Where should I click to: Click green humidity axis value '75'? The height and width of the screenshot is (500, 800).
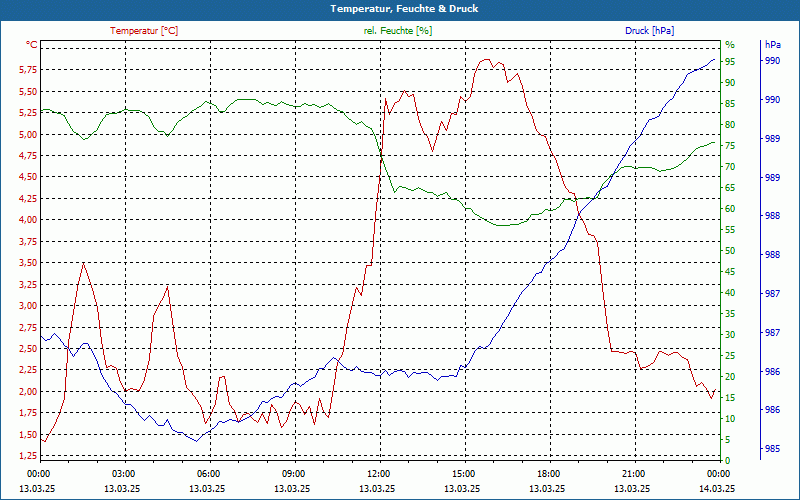(x=730, y=146)
